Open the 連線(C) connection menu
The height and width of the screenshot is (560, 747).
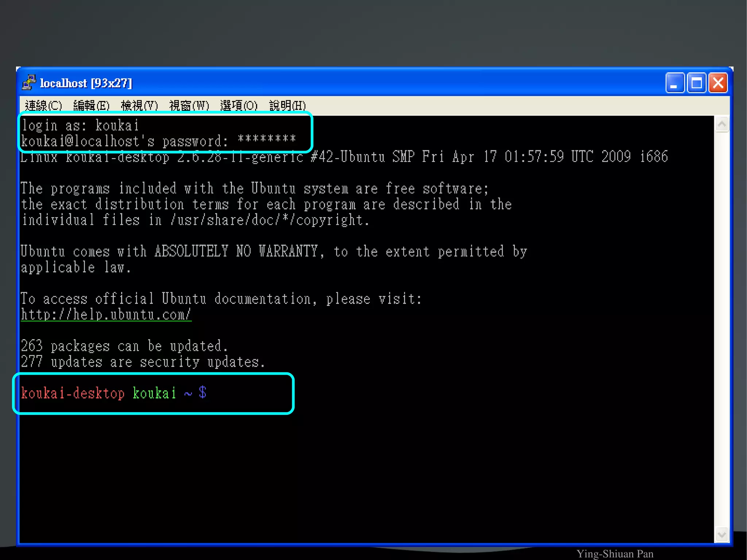point(43,106)
